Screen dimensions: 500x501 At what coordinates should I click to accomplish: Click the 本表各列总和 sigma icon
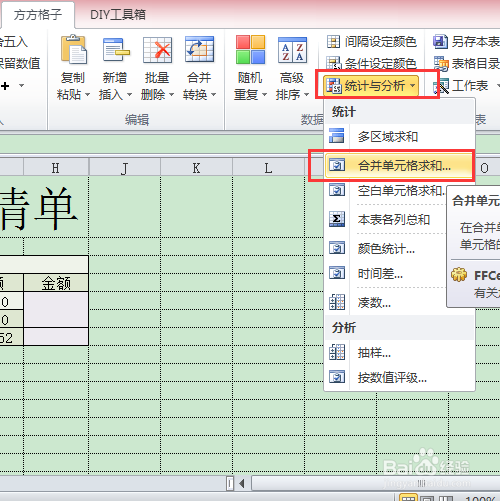(337, 219)
